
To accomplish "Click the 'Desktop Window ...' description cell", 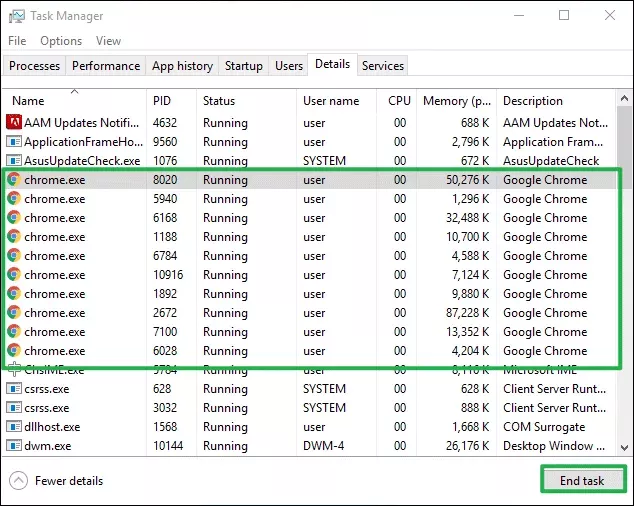I will 554,446.
